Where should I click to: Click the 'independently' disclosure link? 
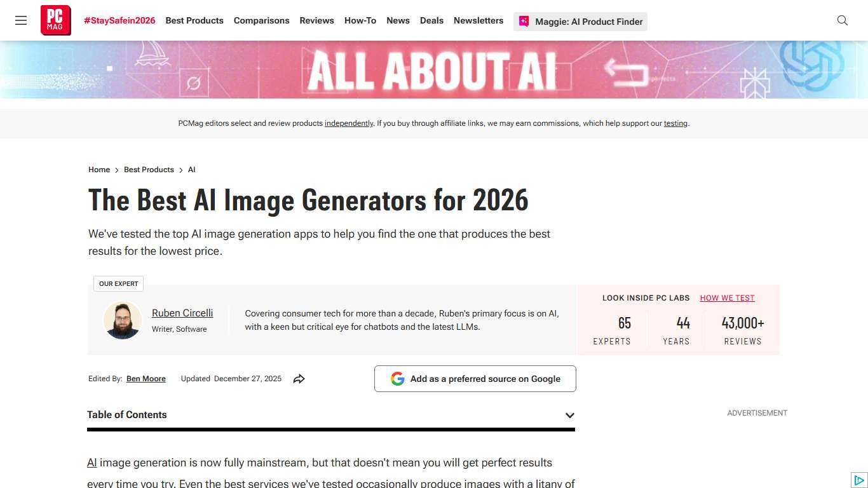pyautogui.click(x=348, y=123)
